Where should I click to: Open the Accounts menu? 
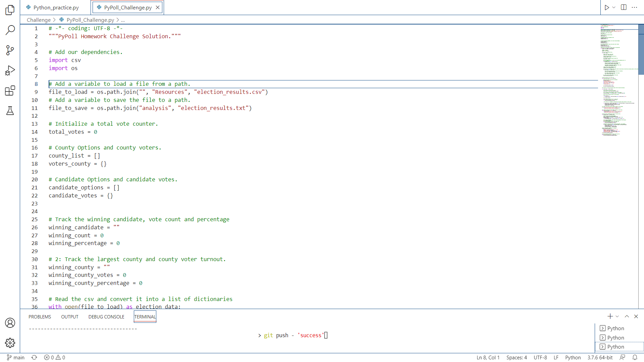[10, 323]
